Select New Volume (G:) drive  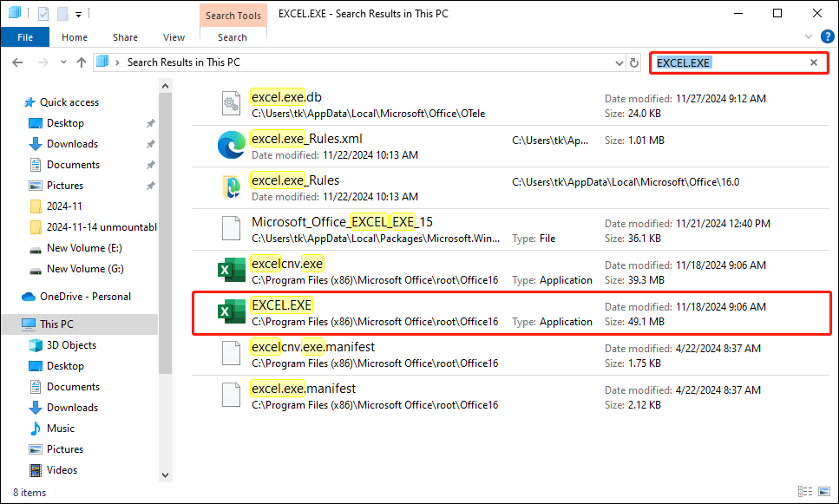pyautogui.click(x=85, y=269)
